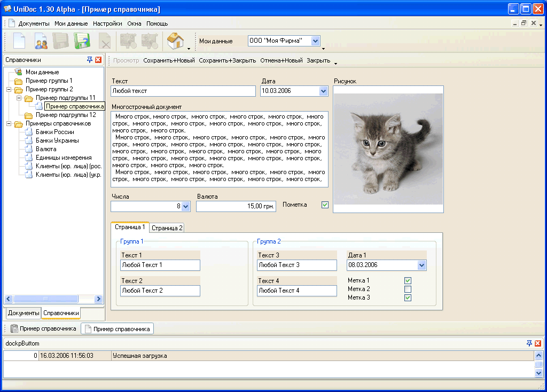
Task: Open the Настройки menu
Action: [x=107, y=23]
